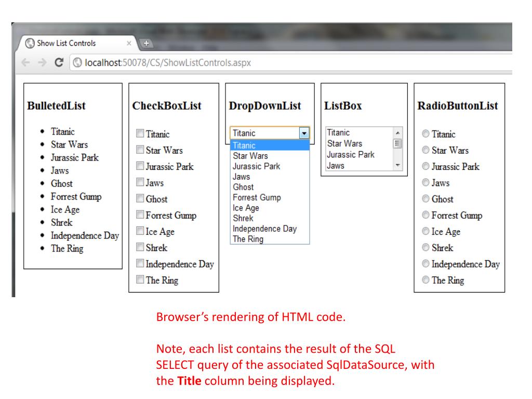
Task: Choose Titanic in the open dropdown list
Action: coord(270,145)
